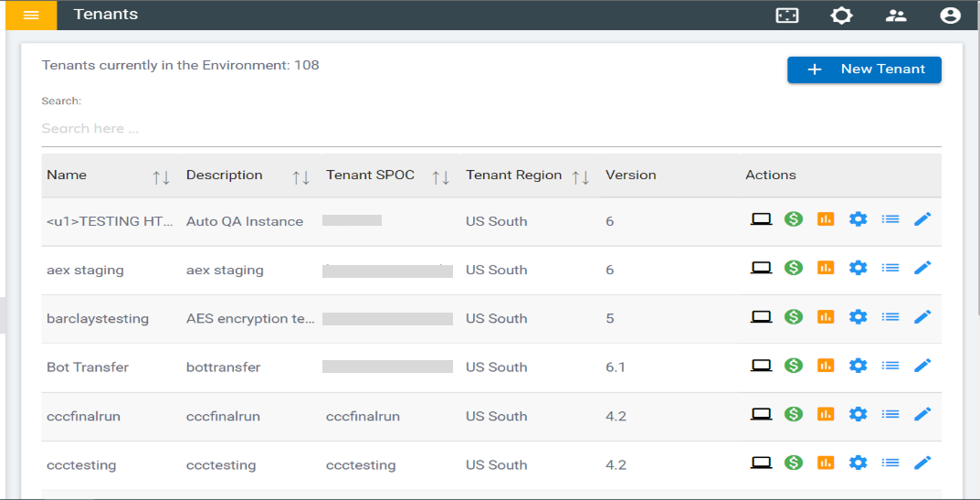Viewport: 980px width, 500px height.
Task: Sort by Tenant SPOC column arrows
Action: (440, 176)
